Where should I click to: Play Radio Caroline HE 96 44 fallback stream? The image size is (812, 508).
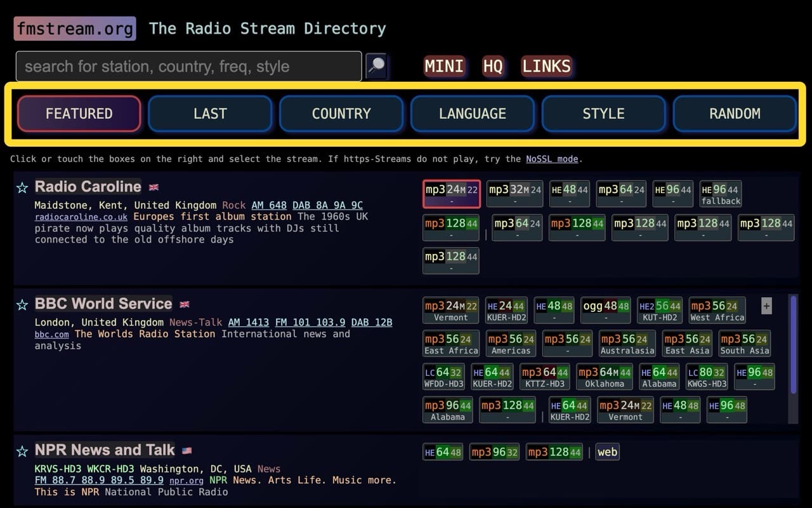[721, 194]
